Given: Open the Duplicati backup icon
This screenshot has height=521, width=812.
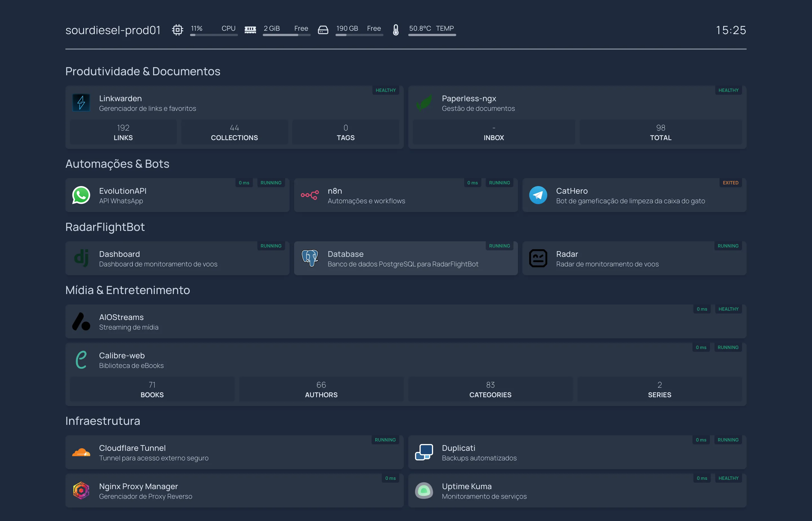Looking at the screenshot, I should pos(424,452).
